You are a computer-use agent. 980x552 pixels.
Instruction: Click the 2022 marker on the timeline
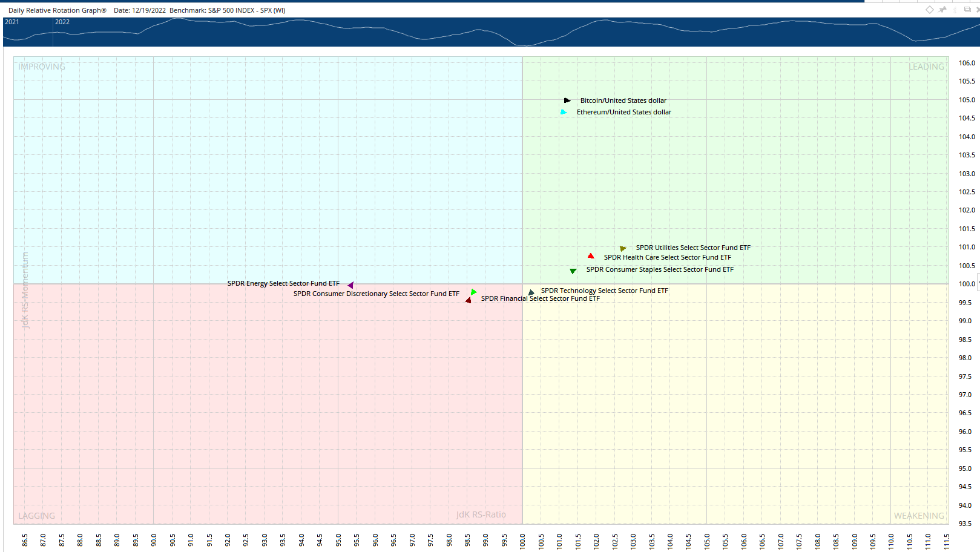pyautogui.click(x=62, y=22)
